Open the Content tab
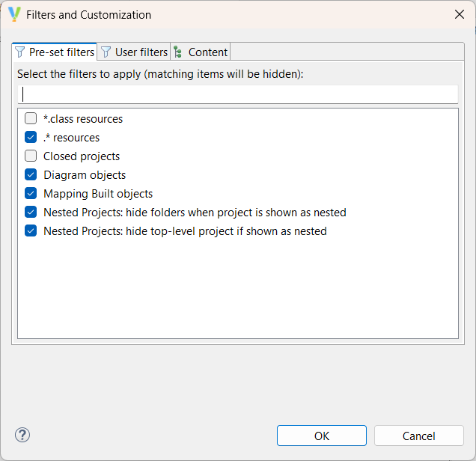The width and height of the screenshot is (476, 461). coord(207,52)
